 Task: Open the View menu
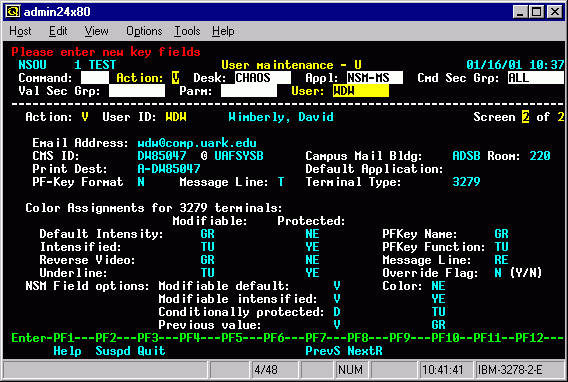pos(96,31)
